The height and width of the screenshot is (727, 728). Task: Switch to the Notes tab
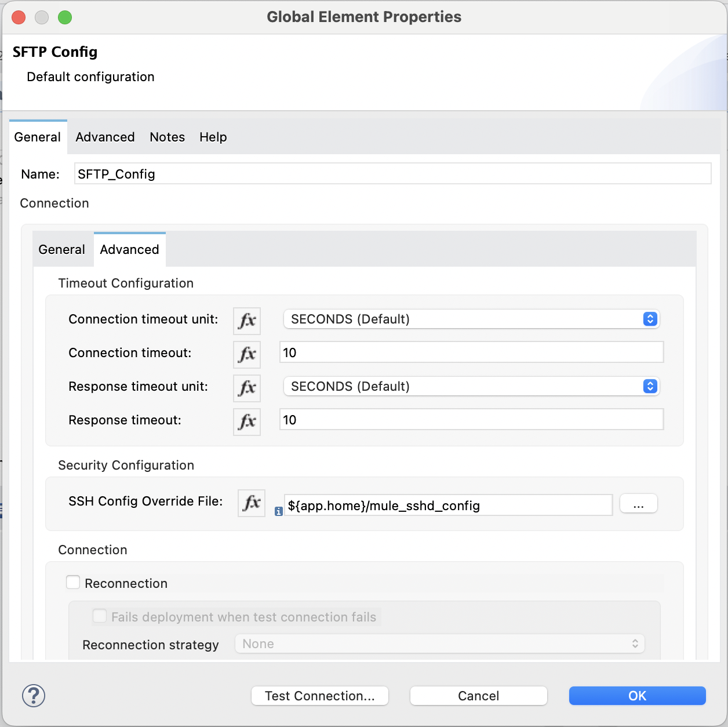point(167,137)
